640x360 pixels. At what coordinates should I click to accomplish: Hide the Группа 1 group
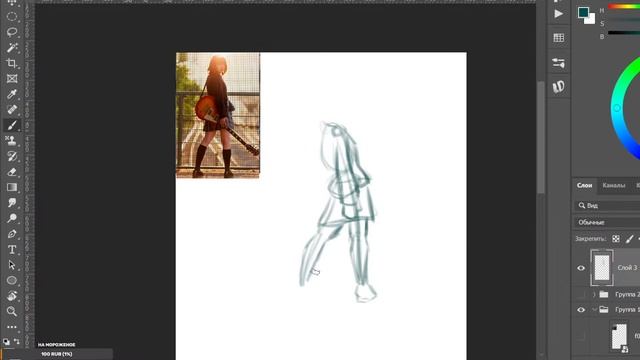point(581,310)
